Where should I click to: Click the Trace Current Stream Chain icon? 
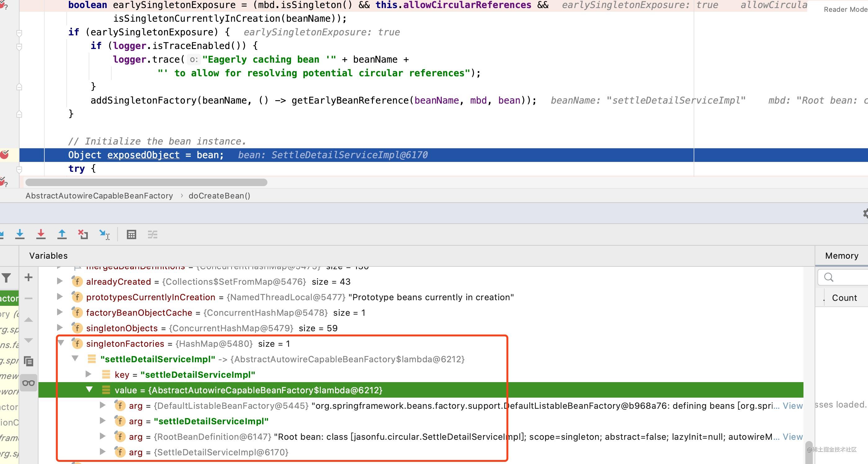coord(153,234)
